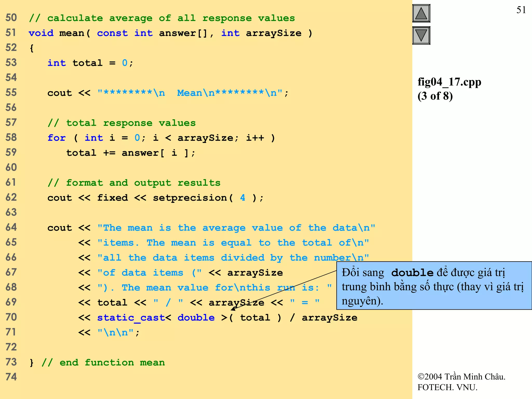Click the string "). The mean value for" on line 68

(215, 288)
